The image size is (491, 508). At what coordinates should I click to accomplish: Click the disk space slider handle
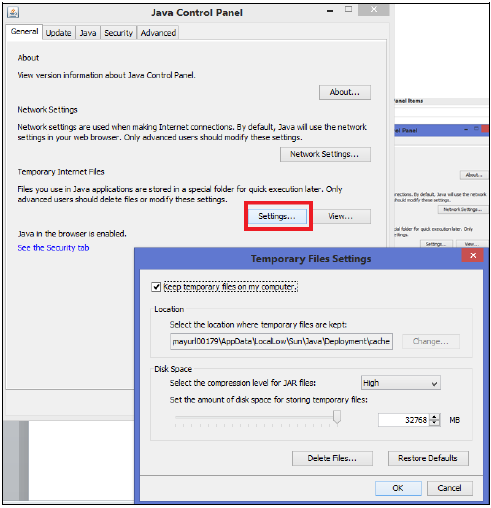point(337,417)
